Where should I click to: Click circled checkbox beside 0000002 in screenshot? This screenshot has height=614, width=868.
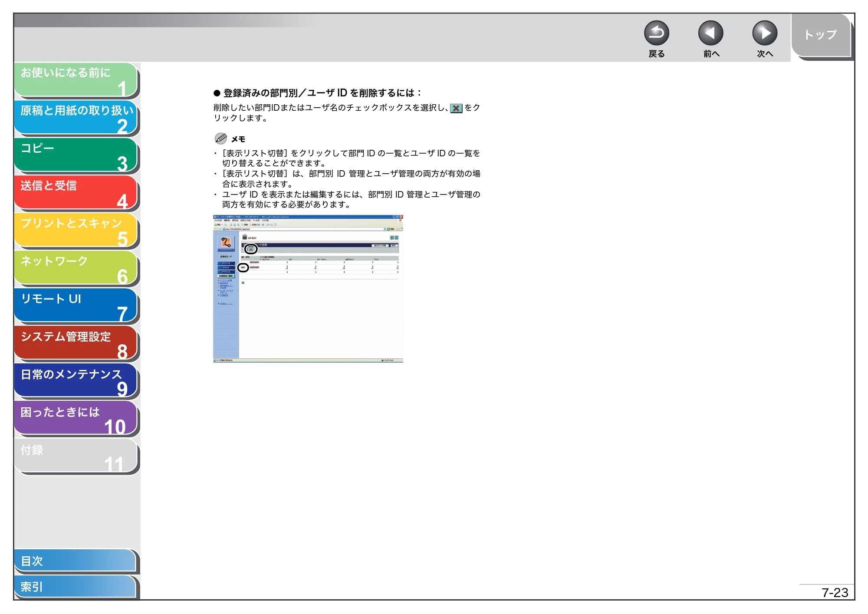coord(243,267)
